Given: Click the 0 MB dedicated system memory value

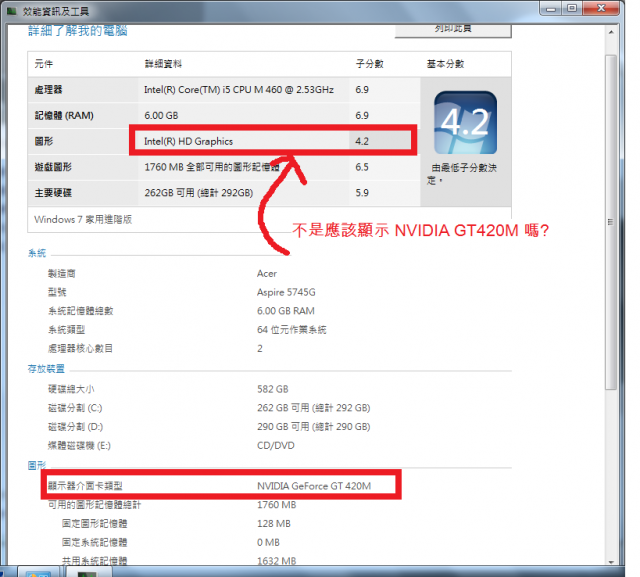Looking at the screenshot, I should (268, 542).
